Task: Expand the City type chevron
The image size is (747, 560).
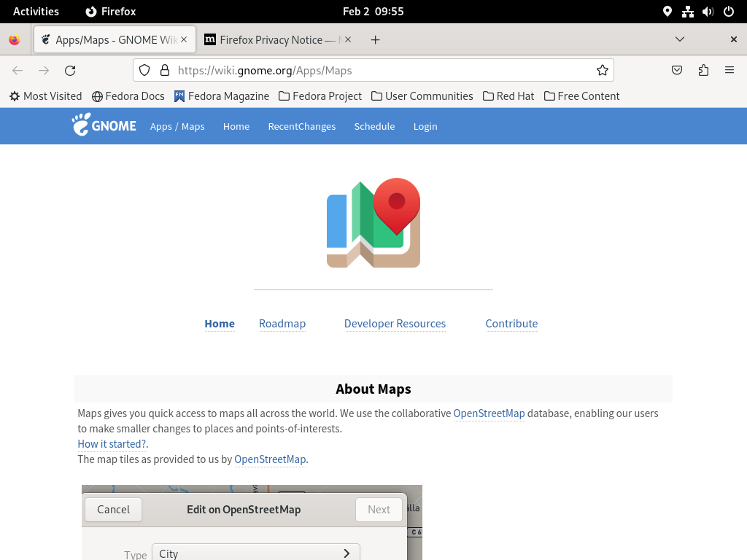Action: [x=347, y=553]
